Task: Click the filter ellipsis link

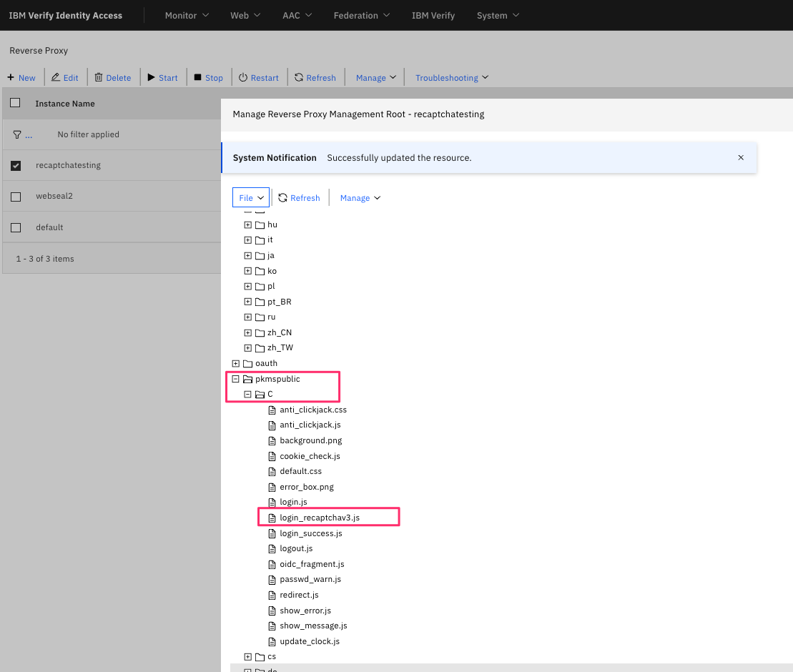Action: [x=29, y=136]
